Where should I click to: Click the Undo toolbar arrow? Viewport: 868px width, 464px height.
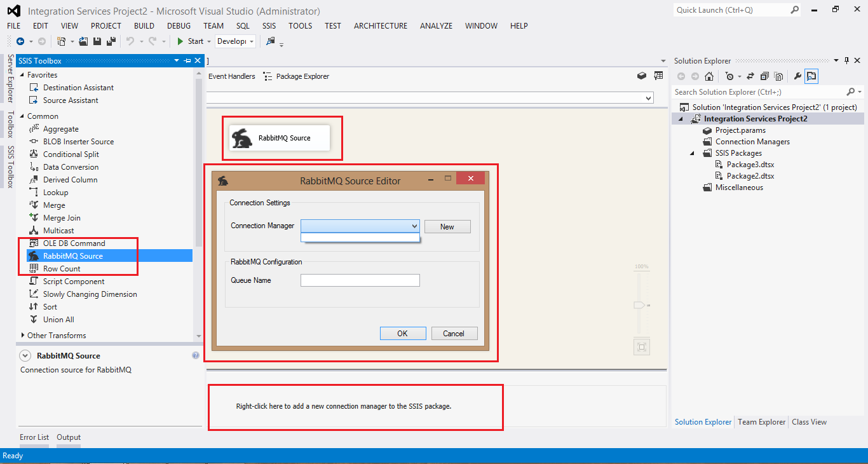tap(130, 41)
